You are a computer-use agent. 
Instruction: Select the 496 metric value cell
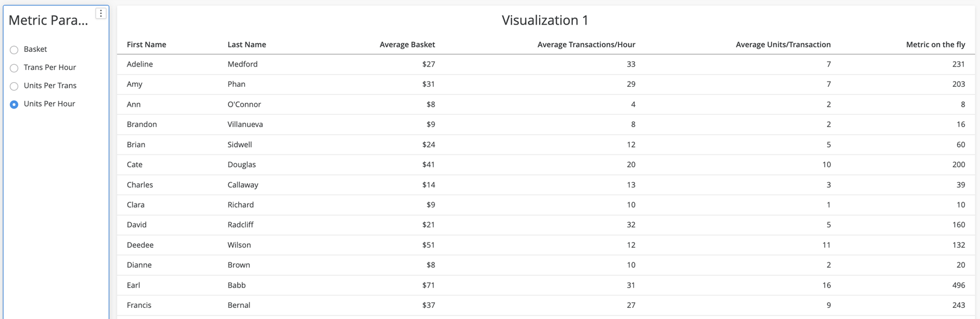point(958,285)
